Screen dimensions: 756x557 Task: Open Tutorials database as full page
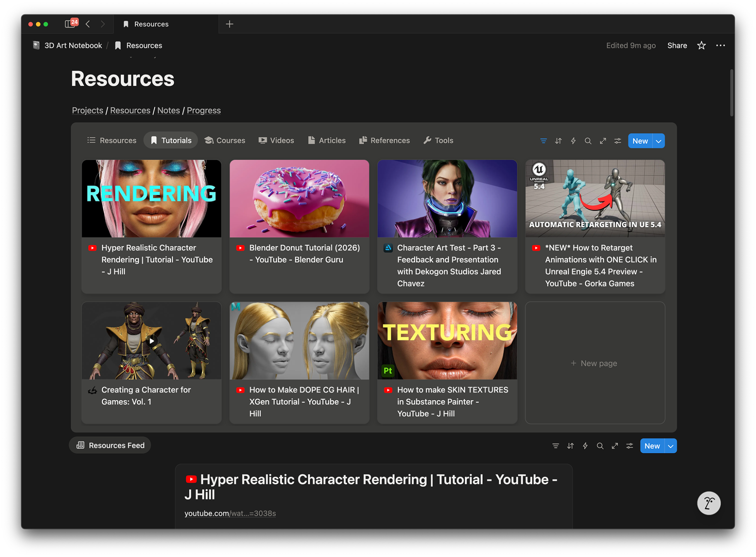(603, 141)
